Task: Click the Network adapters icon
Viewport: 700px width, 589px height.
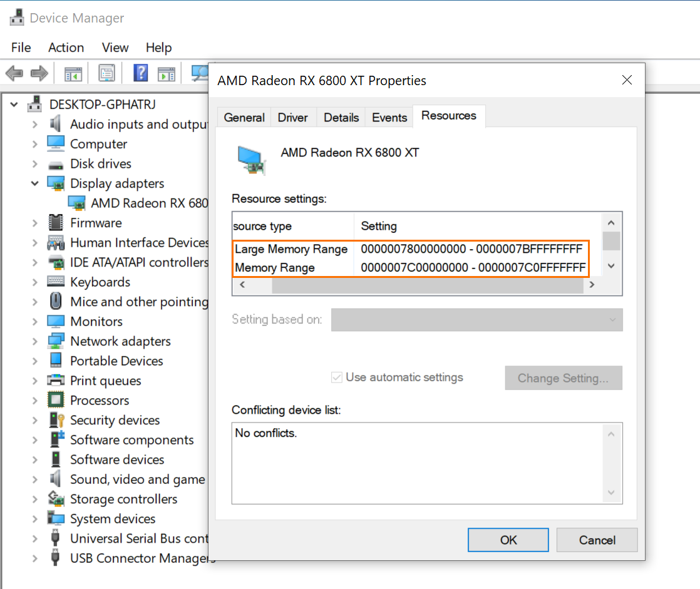Action: point(56,341)
